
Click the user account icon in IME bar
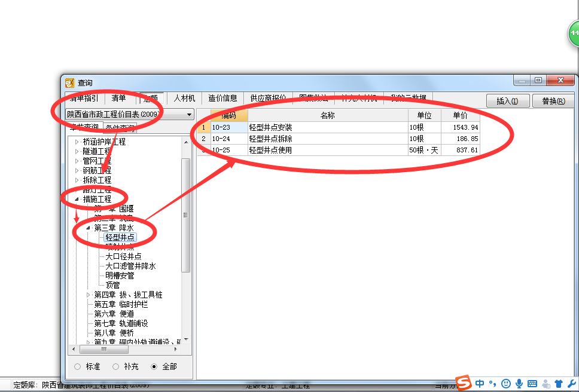[x=546, y=384]
